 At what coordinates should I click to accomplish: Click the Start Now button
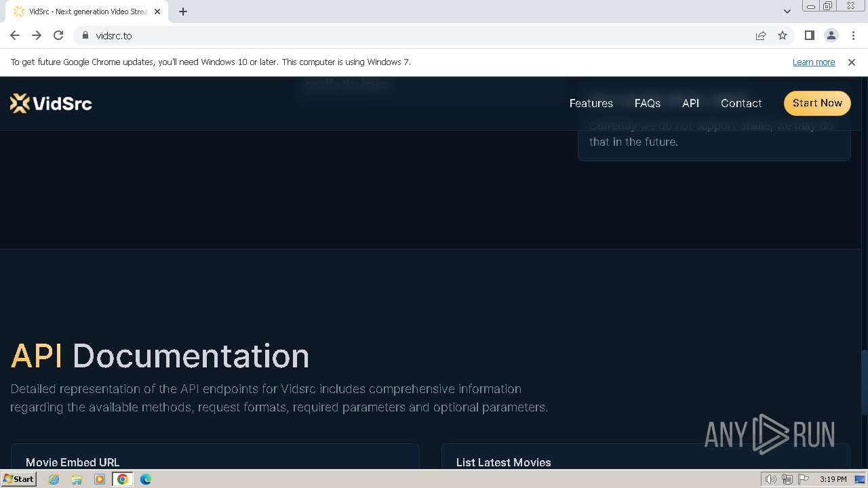point(817,103)
